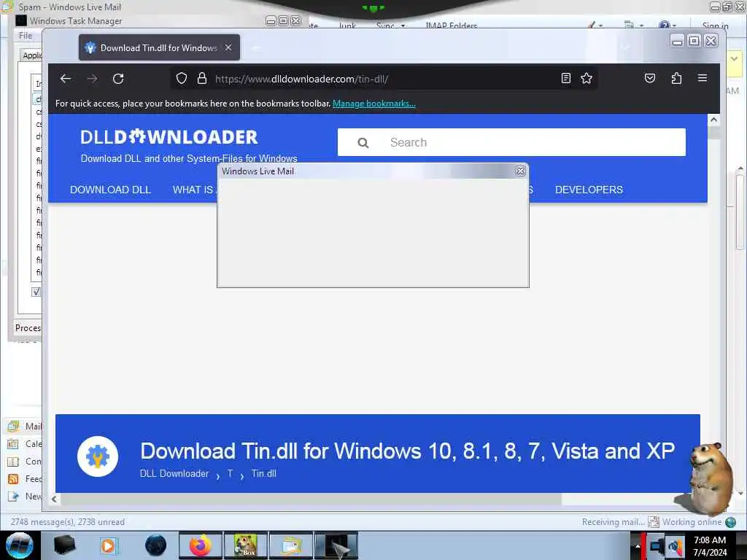The width and height of the screenshot is (747, 560).
Task: Click the DLLDOWNLOADER site logo
Action: [x=169, y=137]
